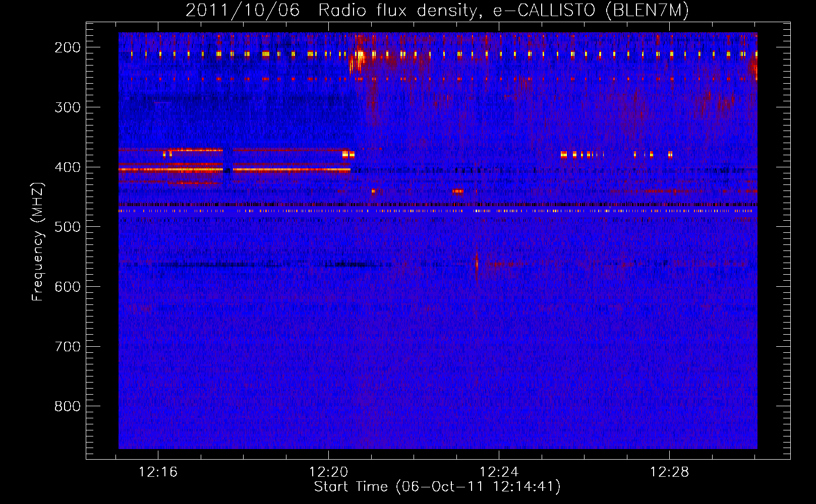816x504 pixels.
Task: Click the 12:16 time tick label
Action: [x=158, y=472]
